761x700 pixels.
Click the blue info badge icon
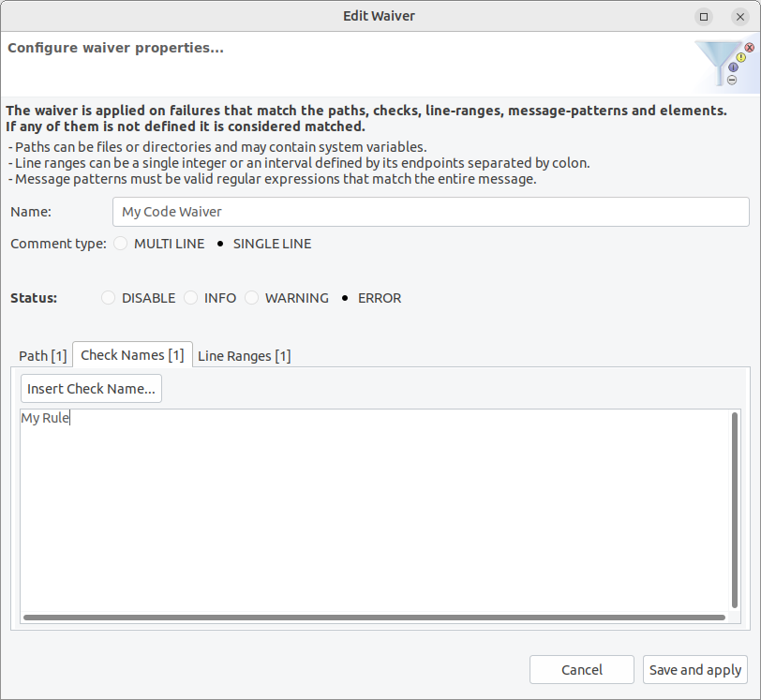click(733, 67)
